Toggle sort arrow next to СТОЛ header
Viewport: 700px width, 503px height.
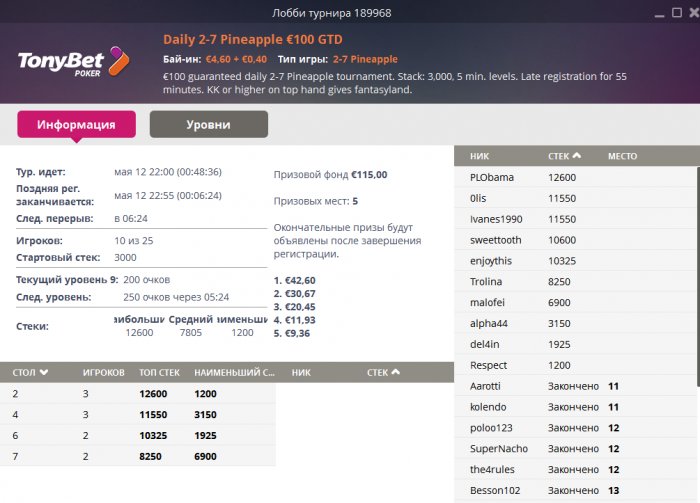[x=44, y=372]
